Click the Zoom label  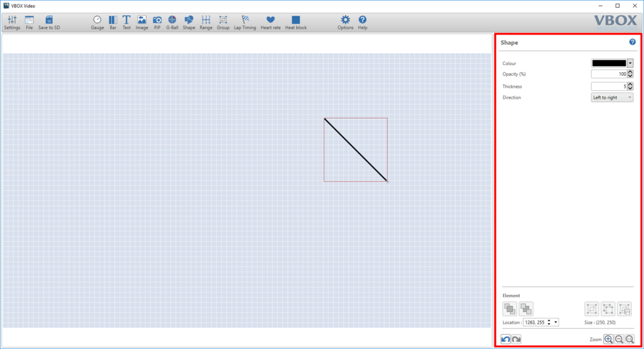(595, 340)
